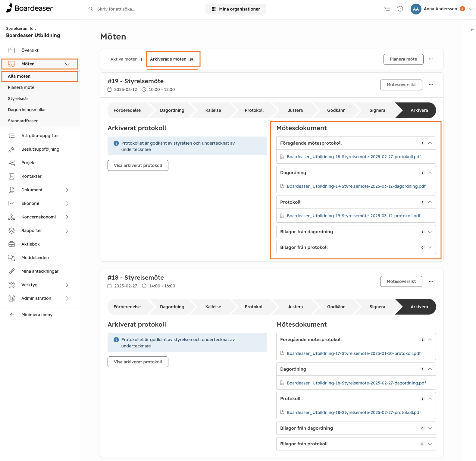Open Mötesöversikt for meeting #18
Image resolution: width=476 pixels, height=461 pixels.
tap(401, 281)
